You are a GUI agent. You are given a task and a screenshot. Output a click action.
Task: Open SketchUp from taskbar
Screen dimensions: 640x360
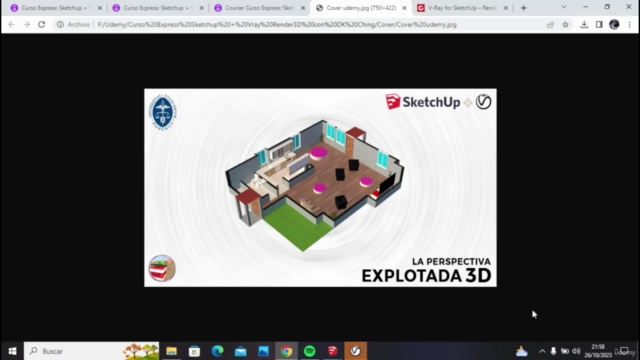(333, 351)
